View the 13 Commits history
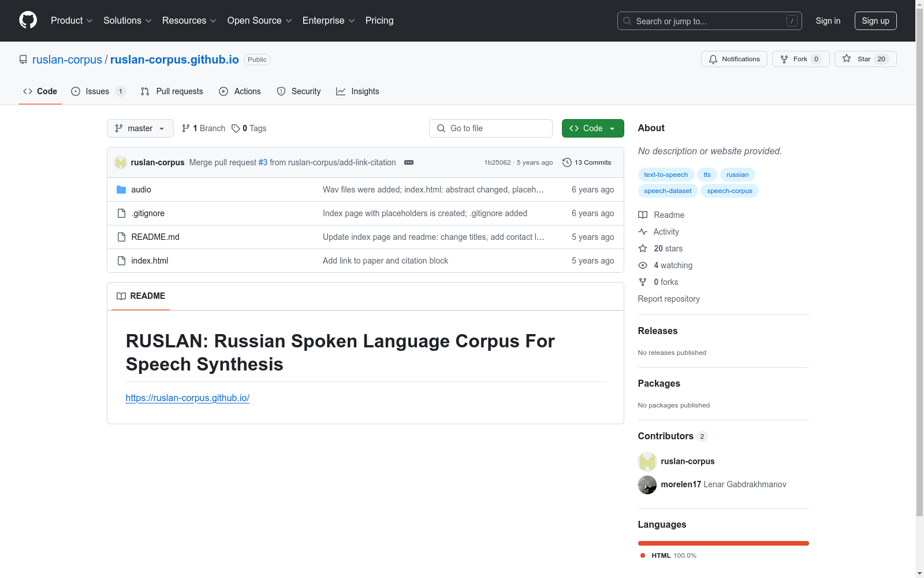This screenshot has width=924, height=578. click(587, 162)
